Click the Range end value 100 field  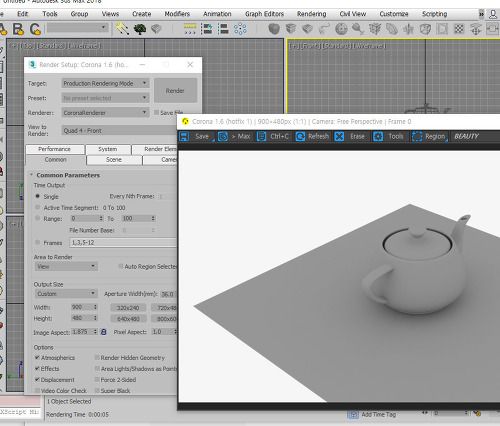(136, 218)
